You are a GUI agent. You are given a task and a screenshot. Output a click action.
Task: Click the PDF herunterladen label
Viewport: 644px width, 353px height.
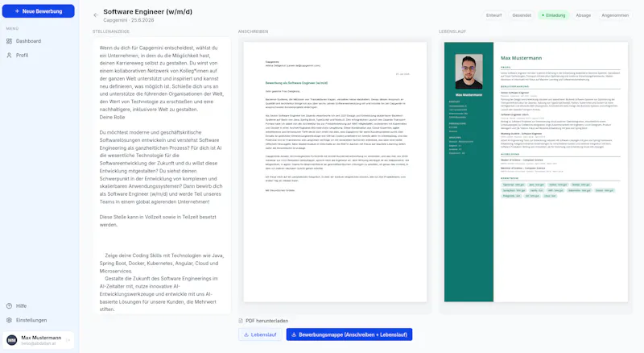tap(267, 321)
